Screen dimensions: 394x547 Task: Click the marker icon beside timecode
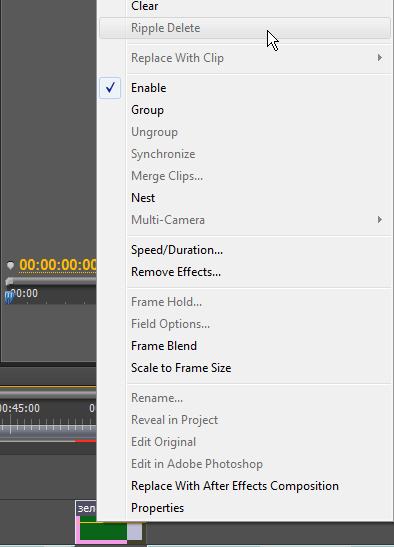coord(10,265)
